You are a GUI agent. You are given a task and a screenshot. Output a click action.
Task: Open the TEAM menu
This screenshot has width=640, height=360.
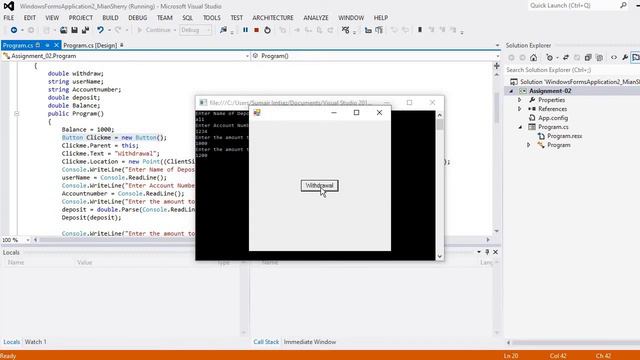point(164,18)
